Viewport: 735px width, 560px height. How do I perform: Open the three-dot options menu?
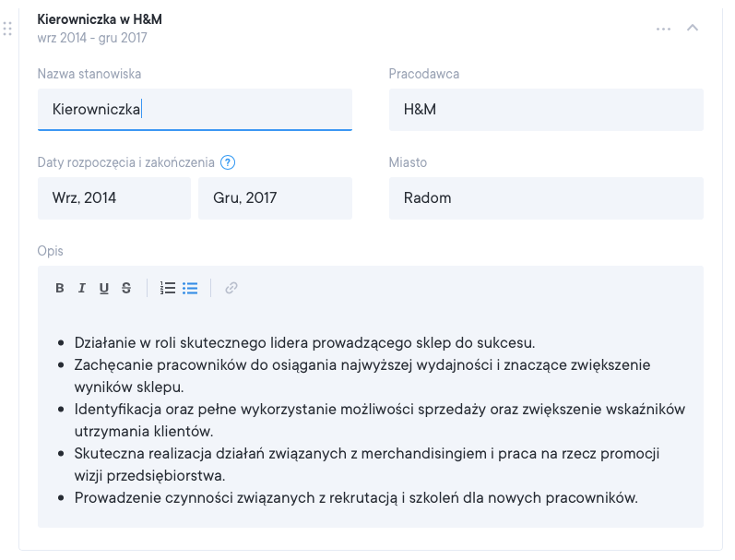click(x=663, y=29)
